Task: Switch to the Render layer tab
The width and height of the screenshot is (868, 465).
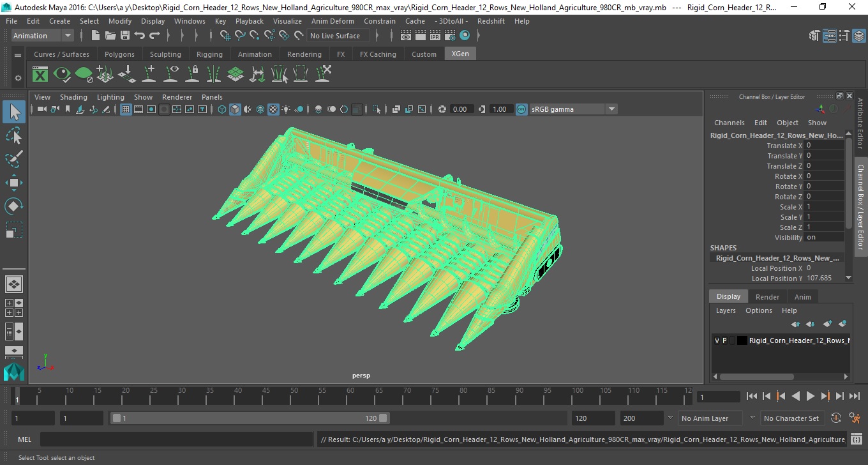Action: tap(767, 297)
